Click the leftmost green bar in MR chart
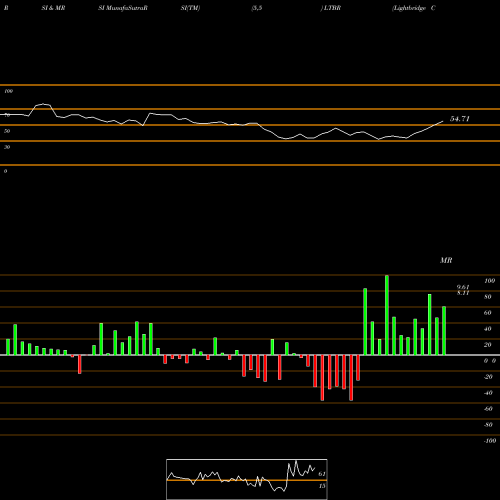Screen dimensions: 500x500 click(x=8, y=347)
